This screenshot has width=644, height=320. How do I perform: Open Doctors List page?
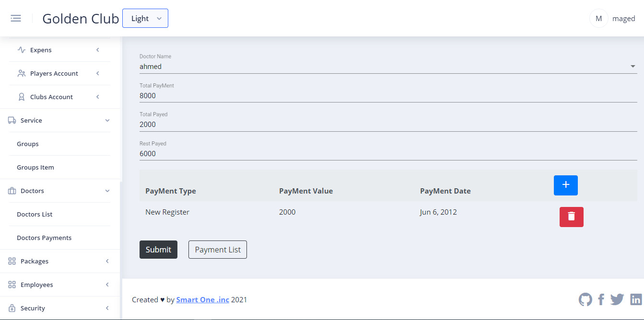coord(35,214)
